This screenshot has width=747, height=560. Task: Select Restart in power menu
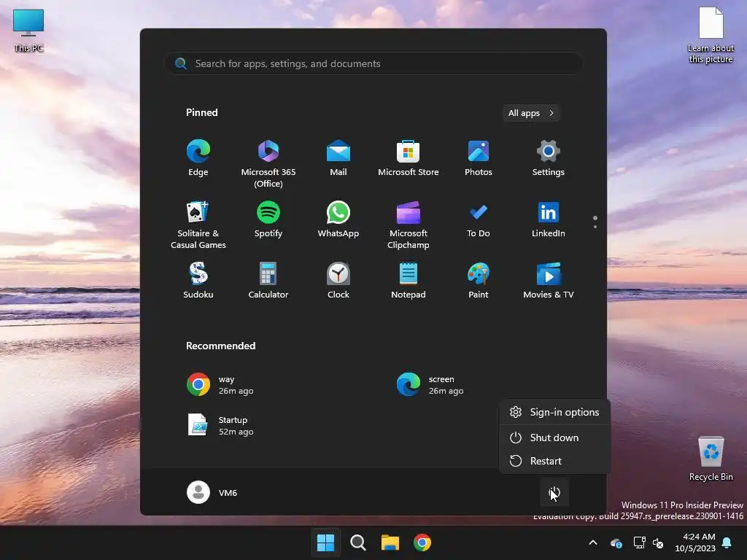tap(554, 461)
